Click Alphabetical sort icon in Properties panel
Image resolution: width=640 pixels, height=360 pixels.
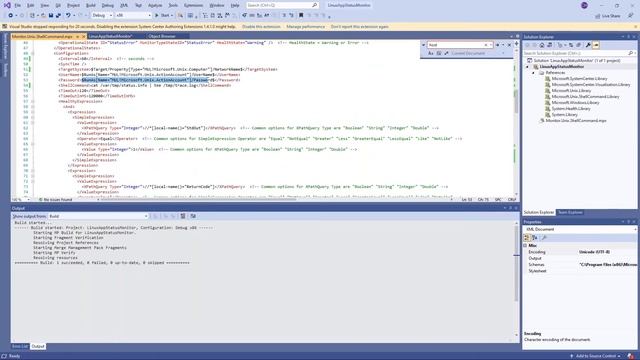[534, 238]
